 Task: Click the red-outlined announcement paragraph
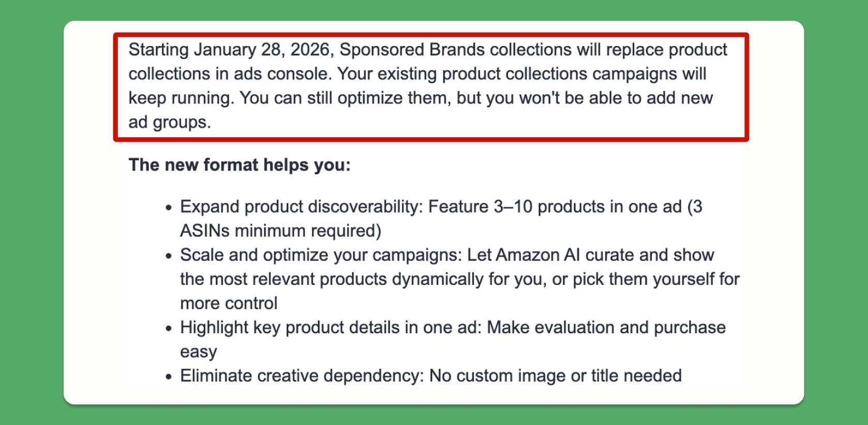point(430,86)
